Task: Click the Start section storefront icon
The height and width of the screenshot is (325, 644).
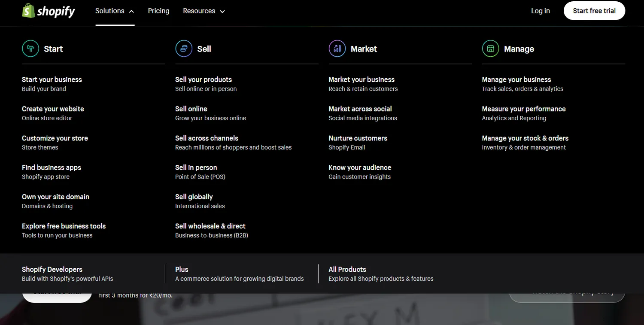Action: (30, 49)
